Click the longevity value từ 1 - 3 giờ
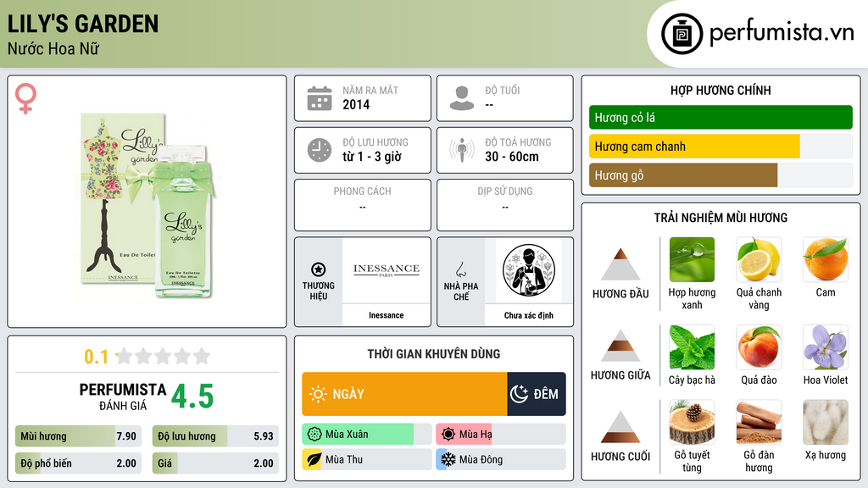The image size is (868, 488). [372, 157]
